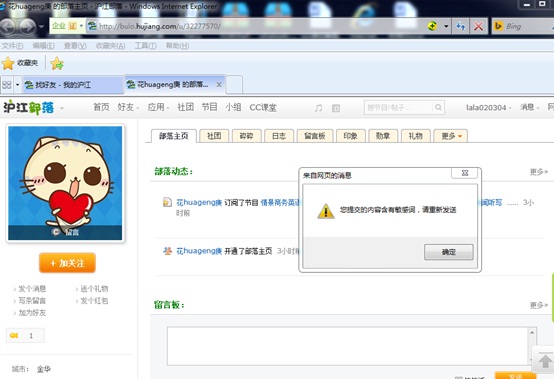Image resolution: width=554 pixels, height=379 pixels.
Task: Click 更多» link beside 部落动态
Action: pos(539,172)
